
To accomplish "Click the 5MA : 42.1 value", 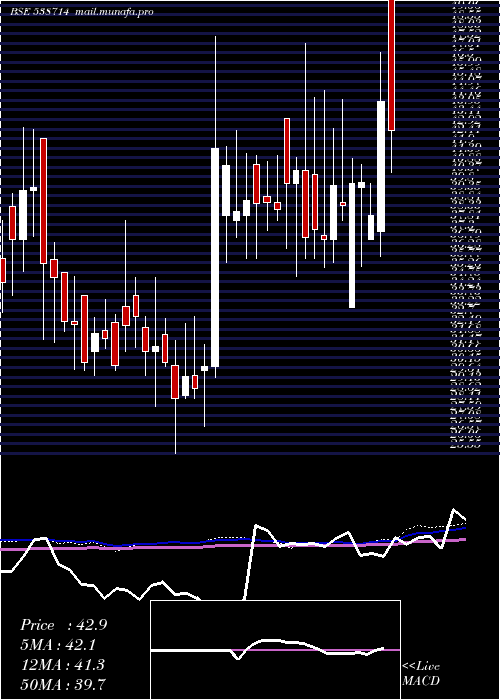I will [x=58, y=645].
